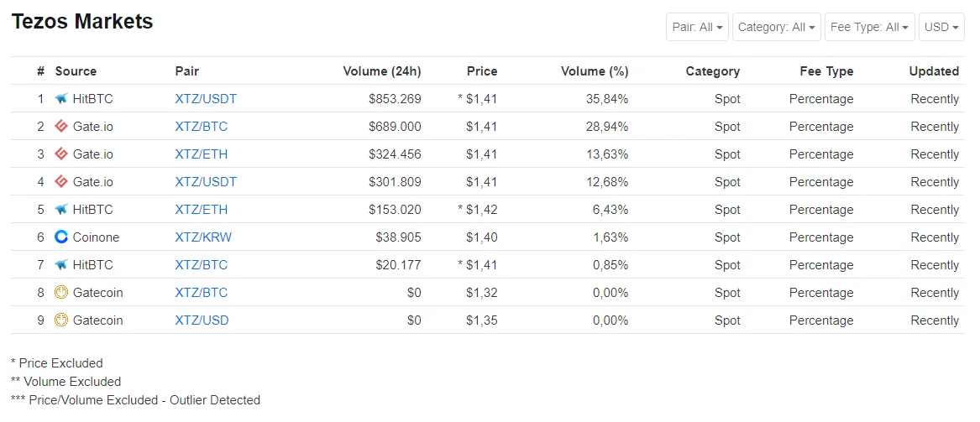Click the Coinone circular logo
Image resolution: width=980 pixels, height=422 pixels.
point(60,237)
